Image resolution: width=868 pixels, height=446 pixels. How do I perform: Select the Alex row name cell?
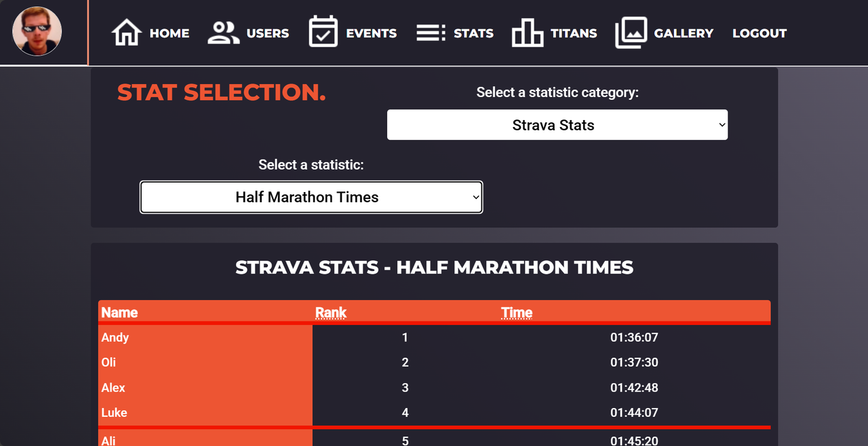(x=205, y=388)
